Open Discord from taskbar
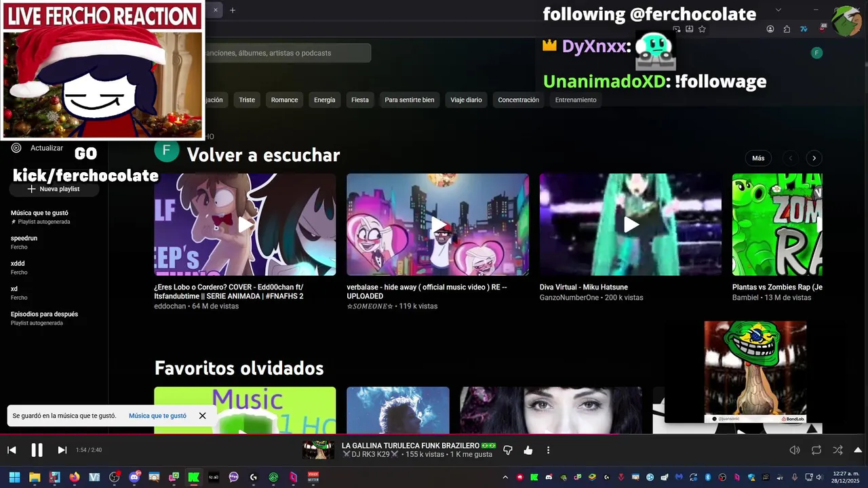 point(134,477)
